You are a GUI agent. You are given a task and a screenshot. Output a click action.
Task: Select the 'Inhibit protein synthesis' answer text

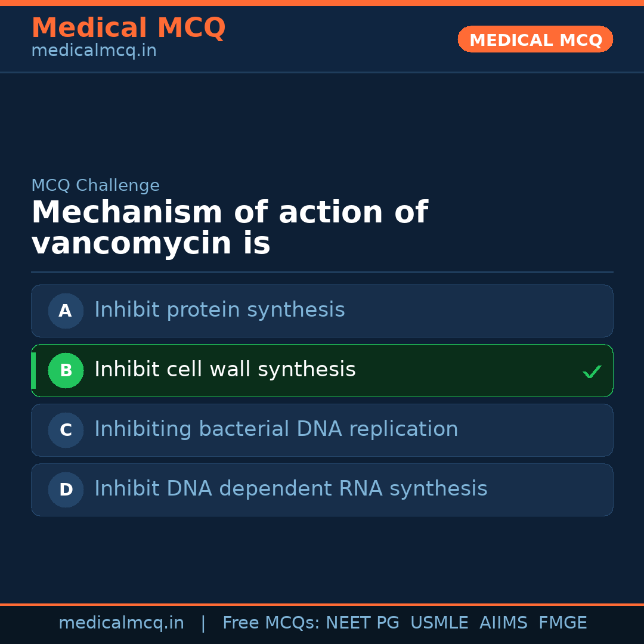tap(219, 310)
